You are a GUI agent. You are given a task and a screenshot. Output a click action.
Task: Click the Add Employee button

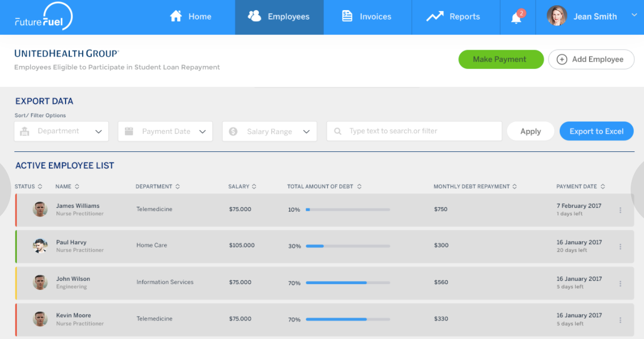coord(591,60)
